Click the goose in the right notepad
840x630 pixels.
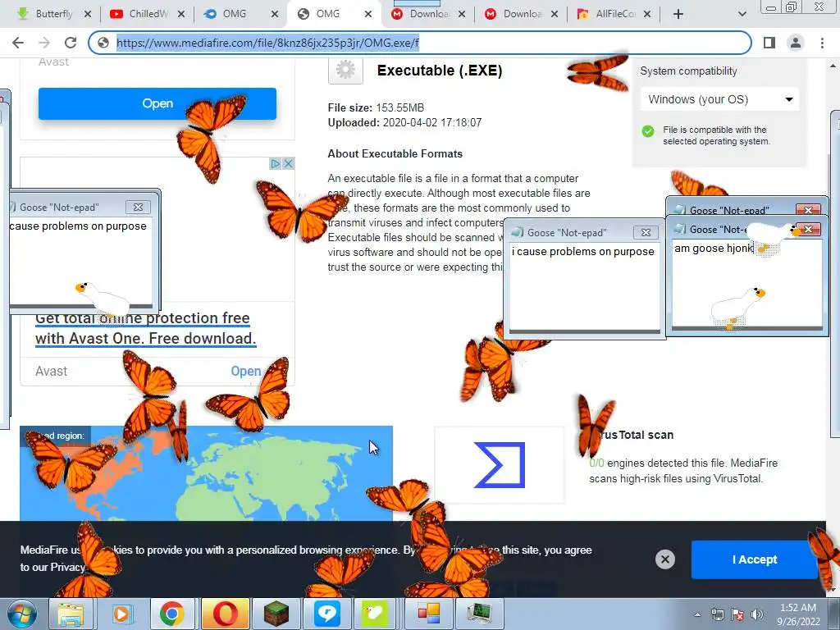[737, 307]
